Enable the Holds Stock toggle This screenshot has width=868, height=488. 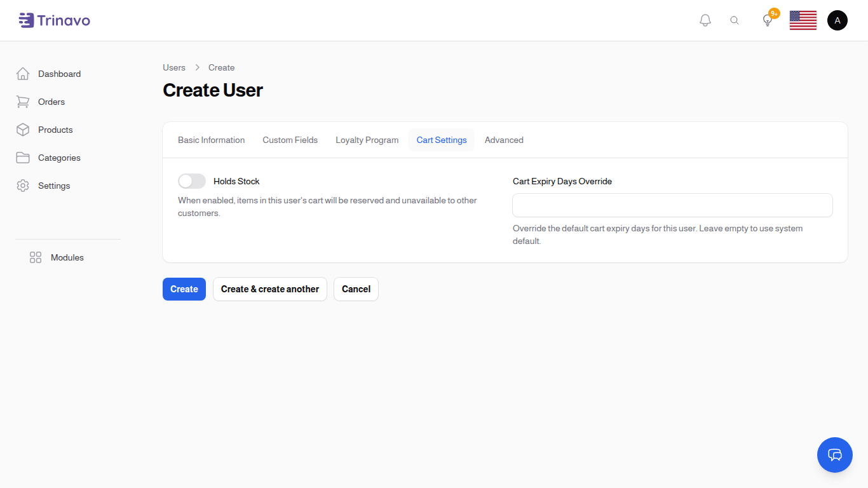pos(192,181)
